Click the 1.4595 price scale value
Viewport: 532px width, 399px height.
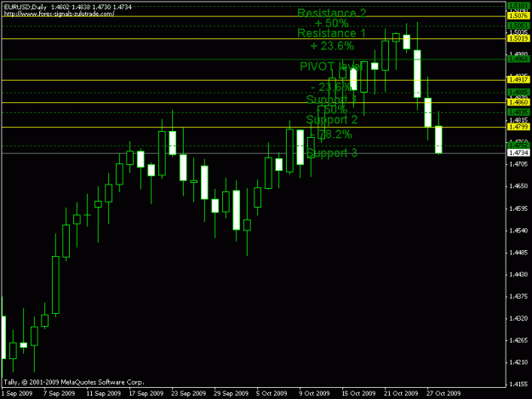518,208
